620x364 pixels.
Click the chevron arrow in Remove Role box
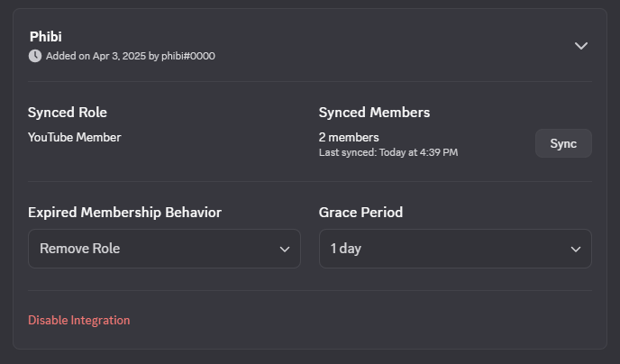point(285,250)
